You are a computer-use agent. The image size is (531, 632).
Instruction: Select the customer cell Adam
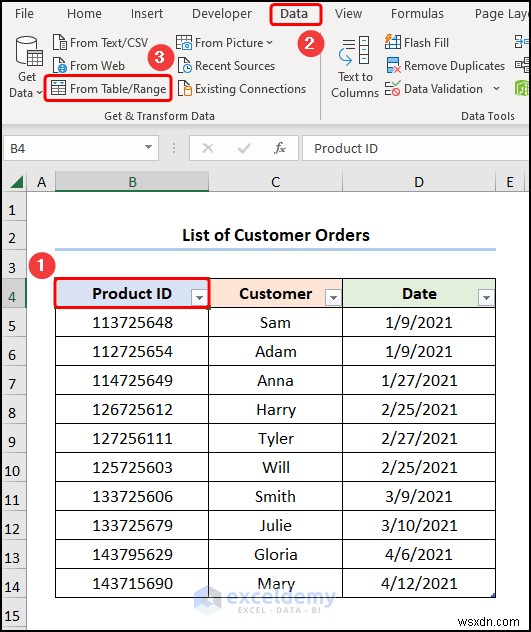point(276,351)
